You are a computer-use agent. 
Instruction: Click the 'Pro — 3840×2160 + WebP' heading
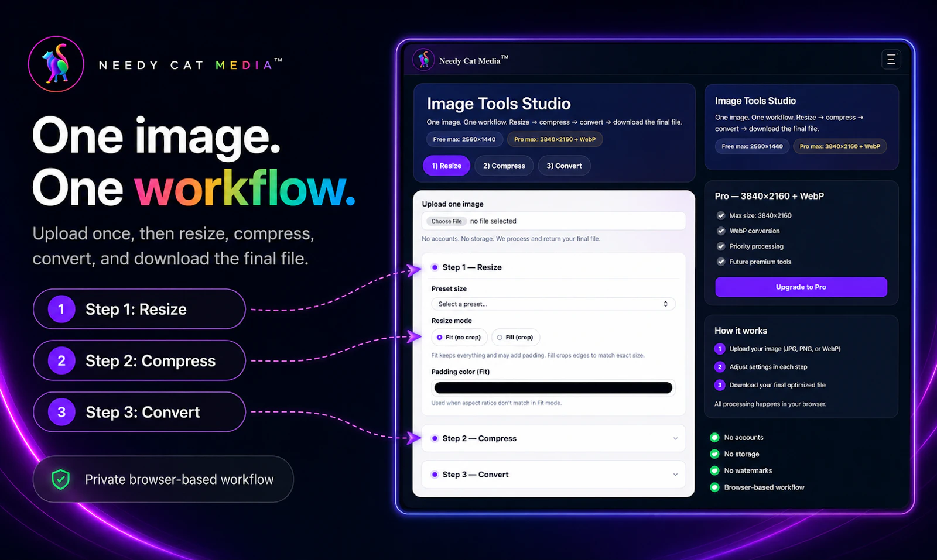(x=770, y=196)
